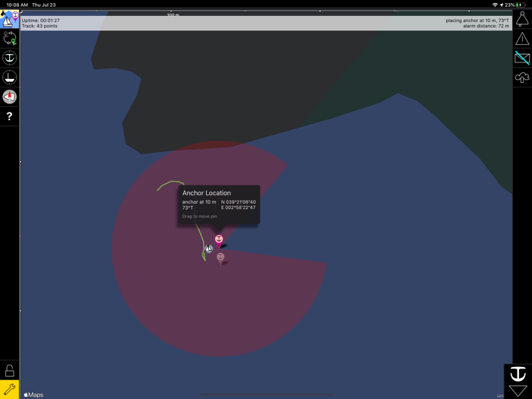Tap the cloud upload icon
This screenshot has width=532, height=399.
(x=522, y=78)
